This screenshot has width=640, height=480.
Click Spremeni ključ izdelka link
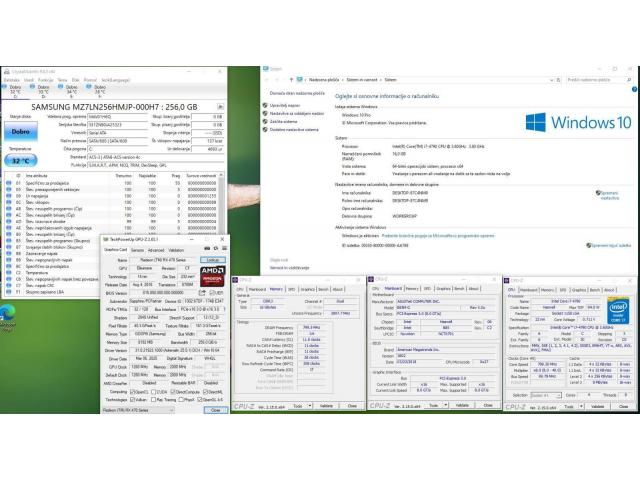coord(611,245)
